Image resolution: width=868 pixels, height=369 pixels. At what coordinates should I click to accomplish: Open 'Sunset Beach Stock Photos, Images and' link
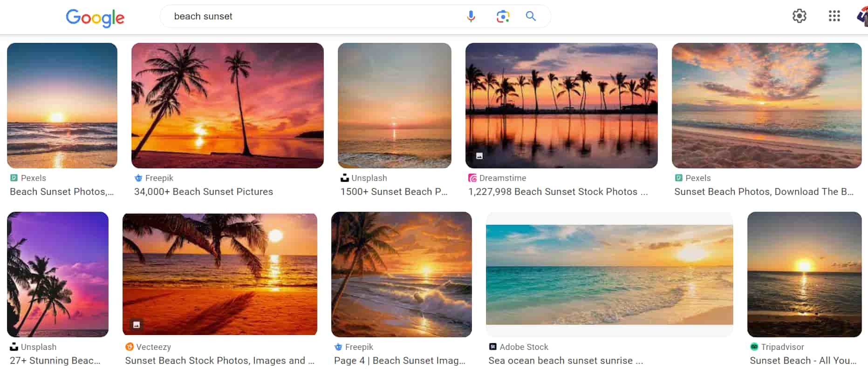tap(219, 361)
